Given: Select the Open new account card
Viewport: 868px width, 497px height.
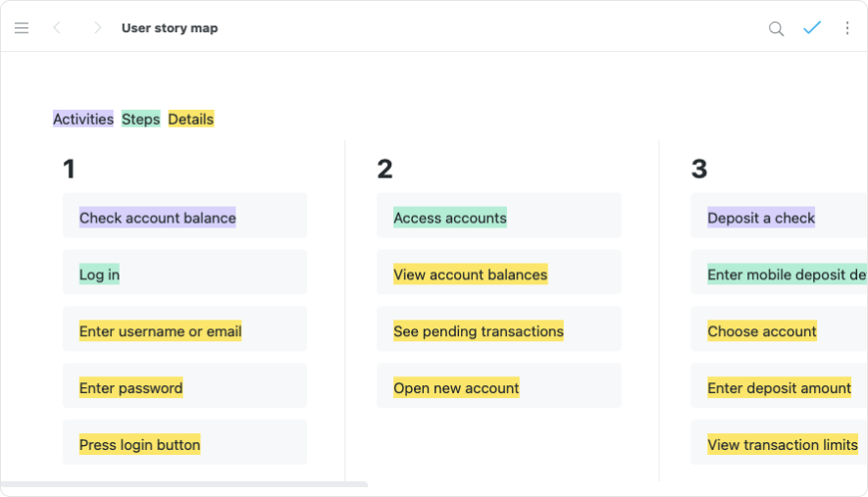Looking at the screenshot, I should [498, 388].
